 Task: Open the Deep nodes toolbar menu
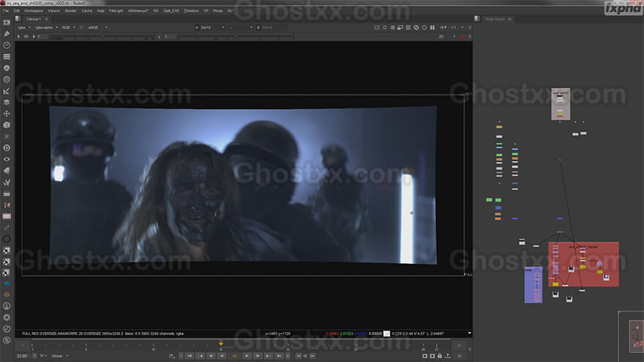coord(7,148)
